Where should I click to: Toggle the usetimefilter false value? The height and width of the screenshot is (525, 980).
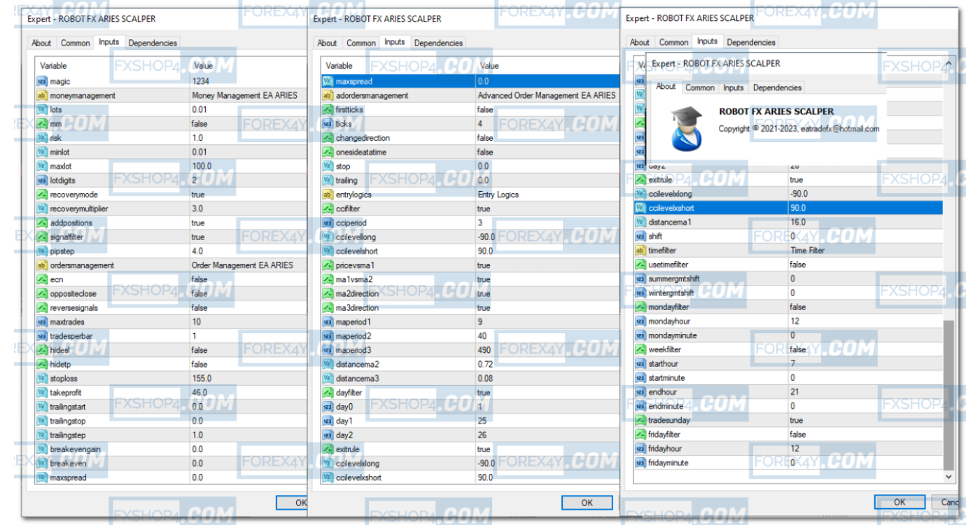click(797, 265)
